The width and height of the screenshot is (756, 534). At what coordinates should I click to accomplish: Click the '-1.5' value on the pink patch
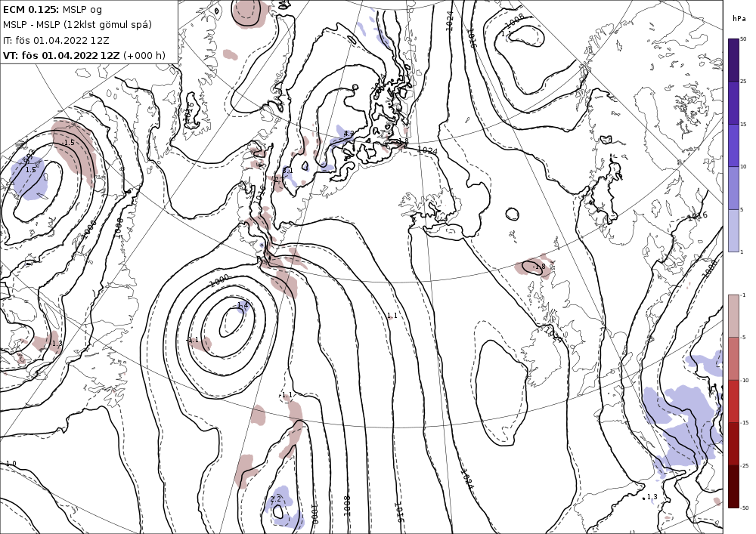[x=69, y=143]
